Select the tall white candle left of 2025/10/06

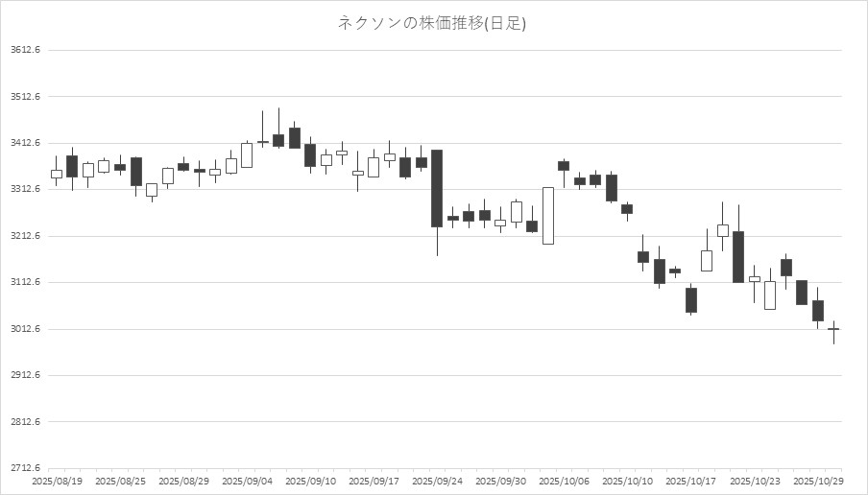tap(547, 215)
